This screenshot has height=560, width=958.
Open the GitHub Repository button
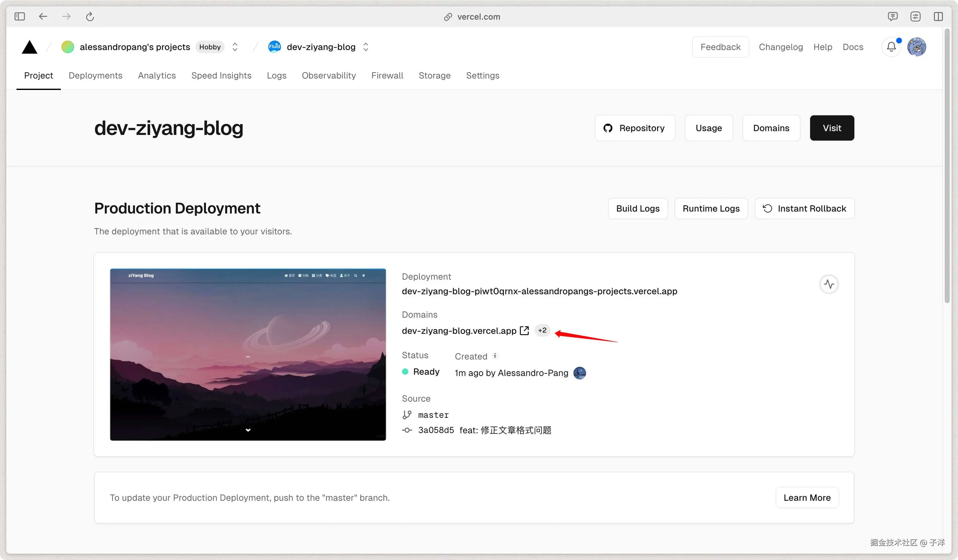(x=635, y=128)
